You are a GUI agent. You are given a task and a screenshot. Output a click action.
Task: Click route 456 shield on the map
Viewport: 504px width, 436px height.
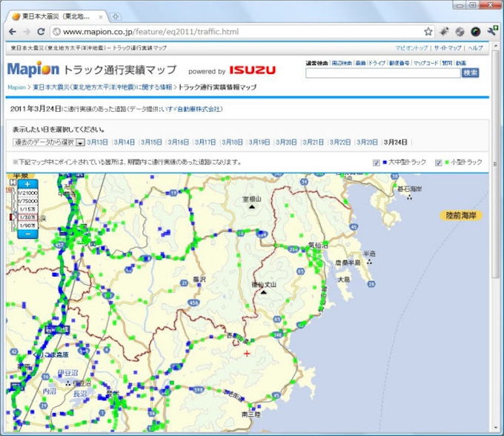click(194, 303)
